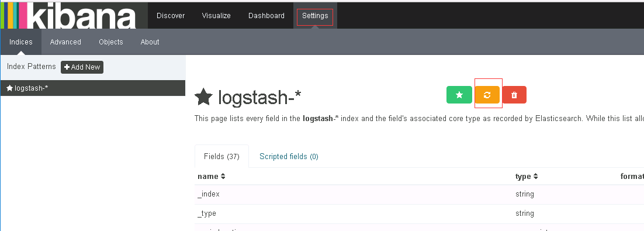Set logstash-* as default index (green star)

click(x=459, y=95)
